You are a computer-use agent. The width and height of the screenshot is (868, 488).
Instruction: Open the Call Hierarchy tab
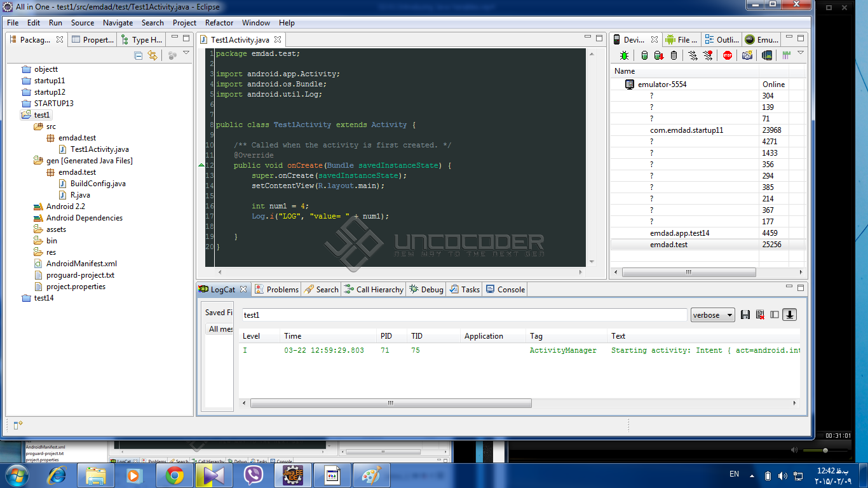pos(374,290)
